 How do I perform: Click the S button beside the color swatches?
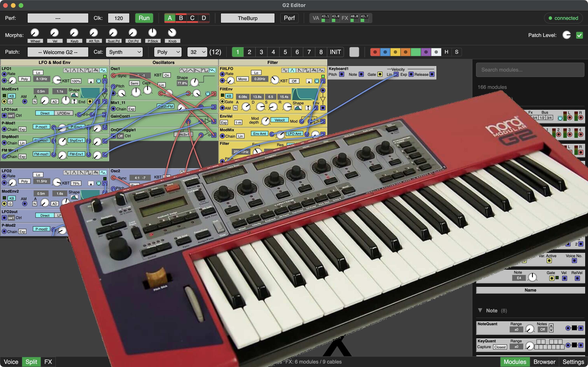coord(456,52)
